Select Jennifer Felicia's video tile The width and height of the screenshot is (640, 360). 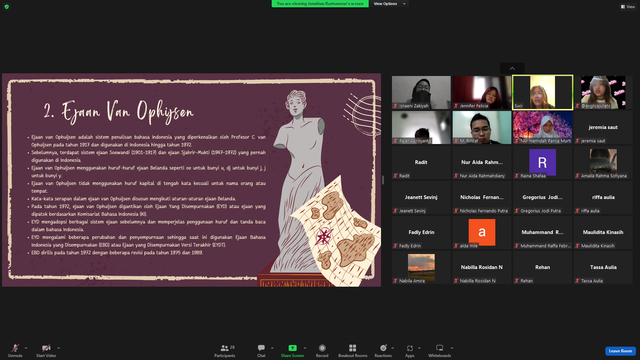tap(482, 92)
